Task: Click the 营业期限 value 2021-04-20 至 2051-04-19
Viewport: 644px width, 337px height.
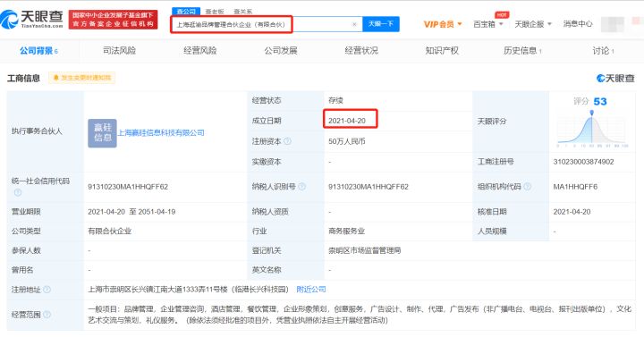Action: [131, 212]
